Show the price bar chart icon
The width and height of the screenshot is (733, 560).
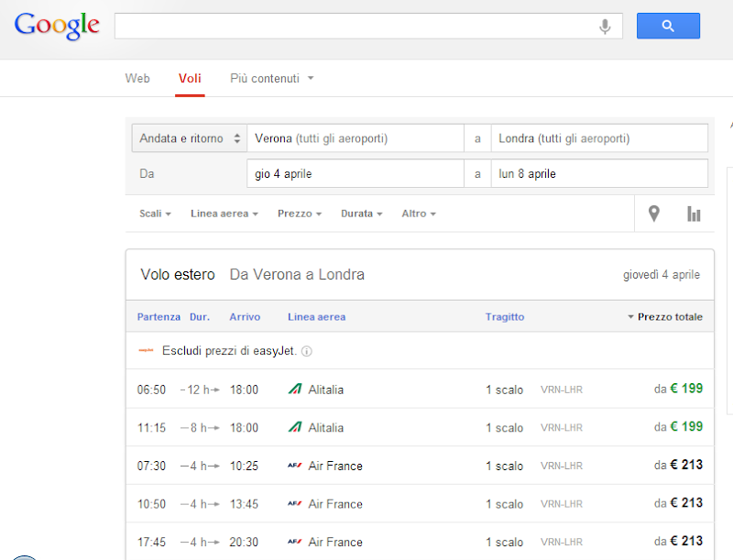pyautogui.click(x=694, y=214)
